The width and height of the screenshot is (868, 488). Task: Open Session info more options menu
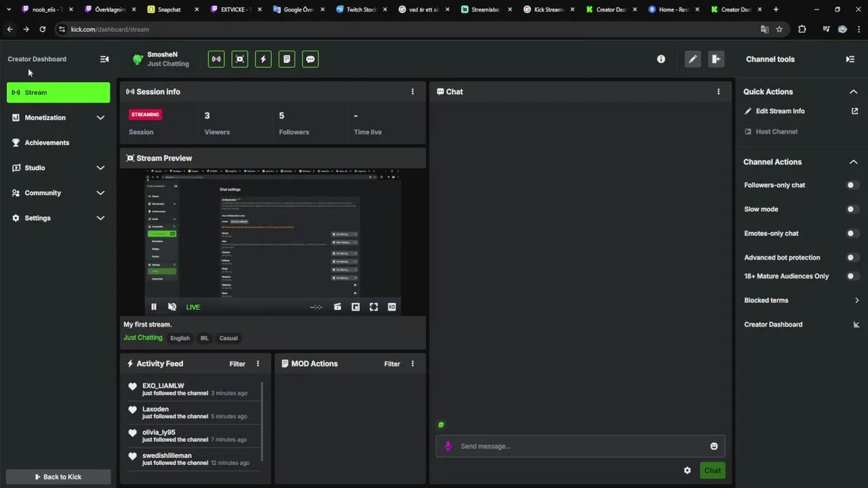point(412,91)
